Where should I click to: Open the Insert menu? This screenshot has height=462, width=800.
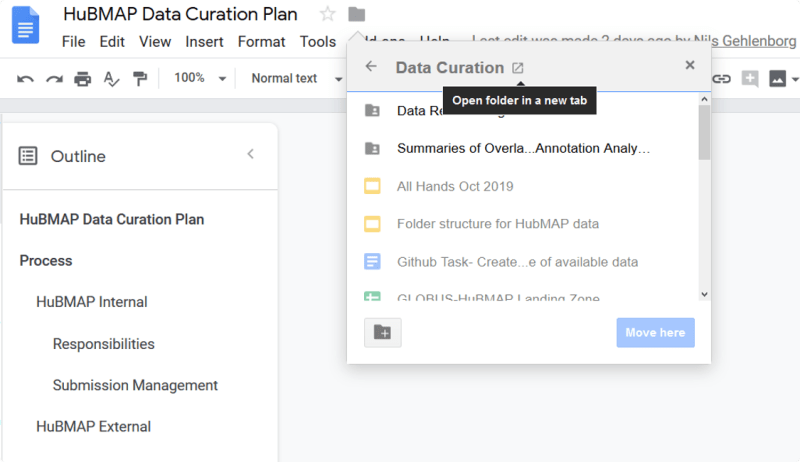(x=205, y=41)
